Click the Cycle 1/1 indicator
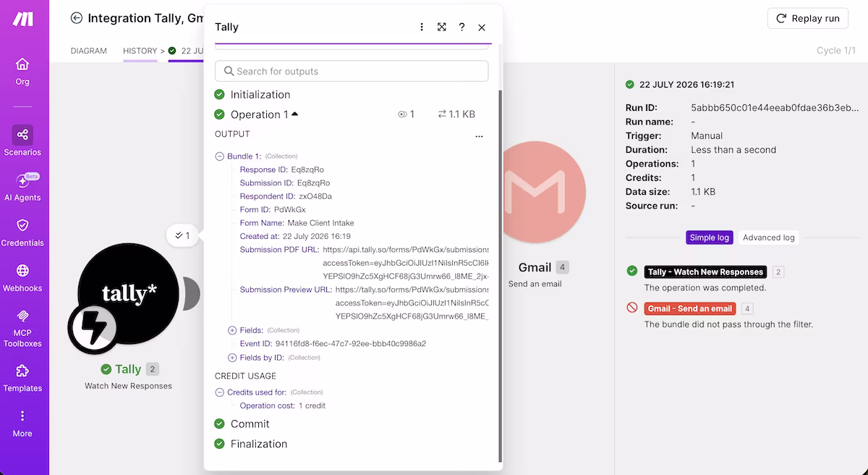This screenshot has height=475, width=868. tap(835, 51)
